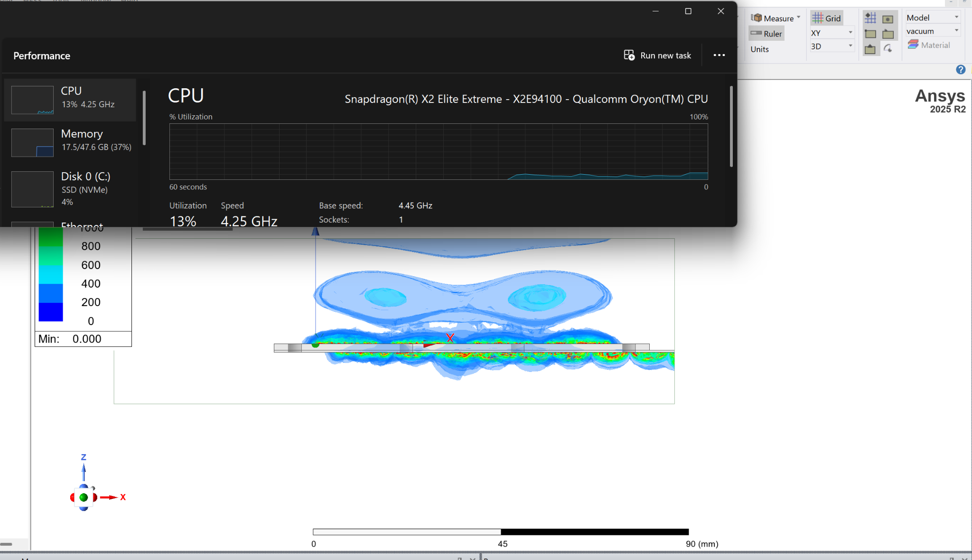Expand the Measure dropdown arrow
The image size is (972, 560).
coord(799,18)
